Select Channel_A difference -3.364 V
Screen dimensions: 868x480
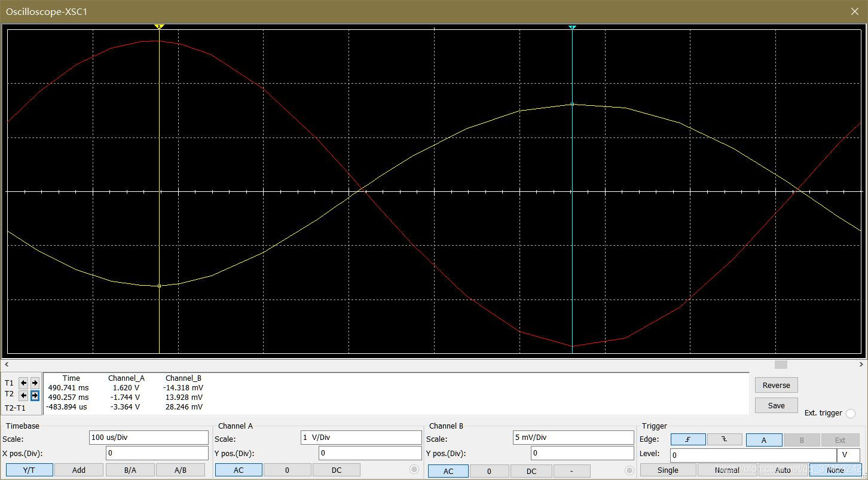tap(125, 406)
